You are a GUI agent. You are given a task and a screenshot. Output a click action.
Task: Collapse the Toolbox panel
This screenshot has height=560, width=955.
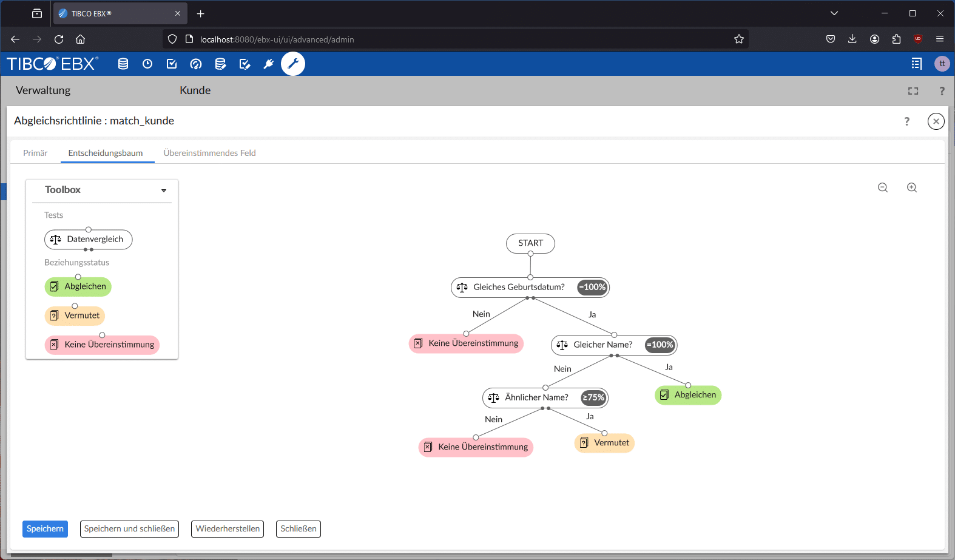(x=164, y=191)
